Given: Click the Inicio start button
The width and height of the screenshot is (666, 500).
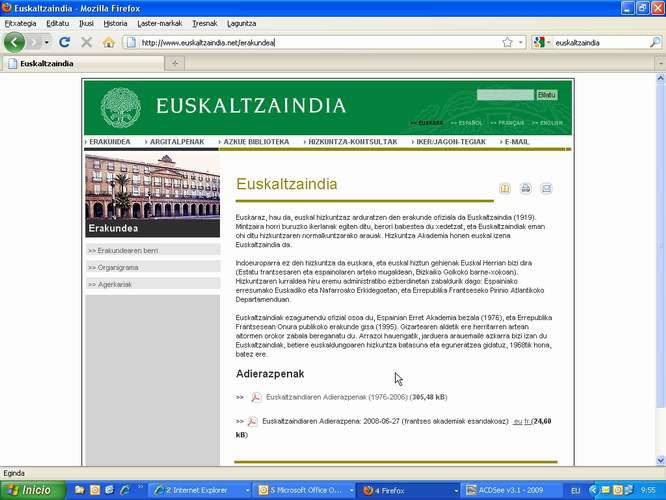Looking at the screenshot, I should click(x=32, y=490).
